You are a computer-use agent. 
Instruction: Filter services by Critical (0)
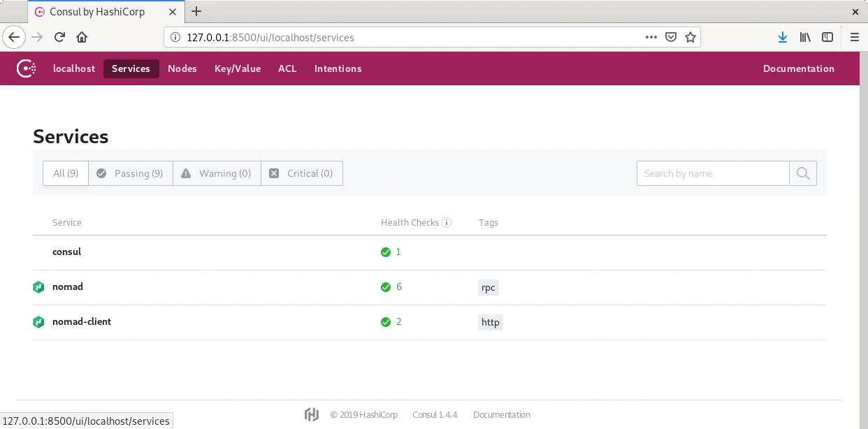[x=302, y=173]
